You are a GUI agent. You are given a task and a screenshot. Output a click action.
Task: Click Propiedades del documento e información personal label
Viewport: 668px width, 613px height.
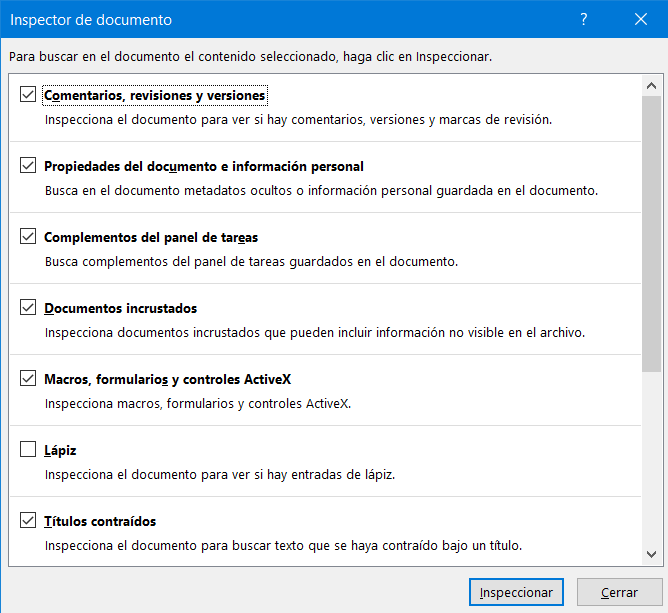pyautogui.click(x=204, y=167)
